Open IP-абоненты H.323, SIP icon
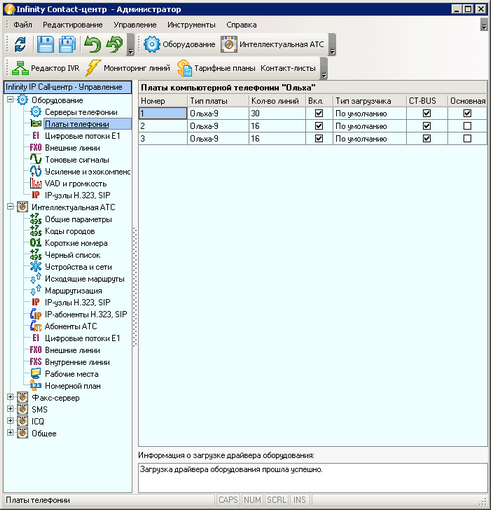The height and width of the screenshot is (510, 491). (x=36, y=314)
